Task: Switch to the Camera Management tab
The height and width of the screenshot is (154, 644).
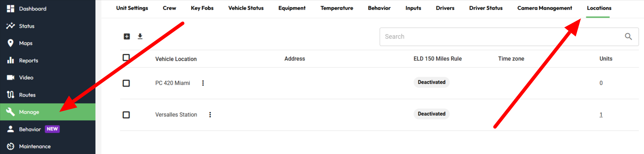Action: point(545,8)
